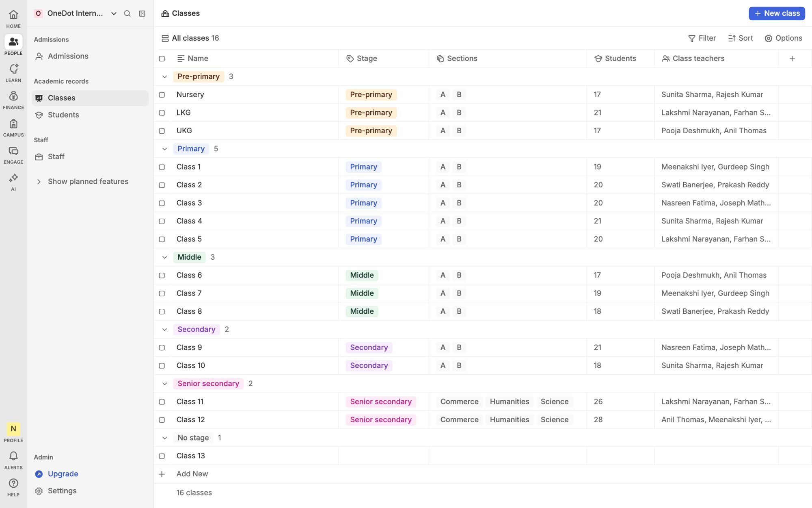Collapse the Pre-primary group

(x=164, y=77)
